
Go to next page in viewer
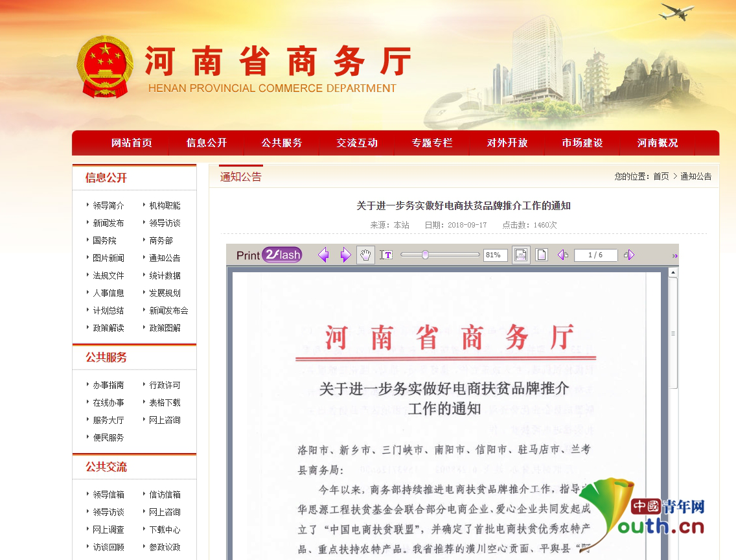(x=628, y=255)
